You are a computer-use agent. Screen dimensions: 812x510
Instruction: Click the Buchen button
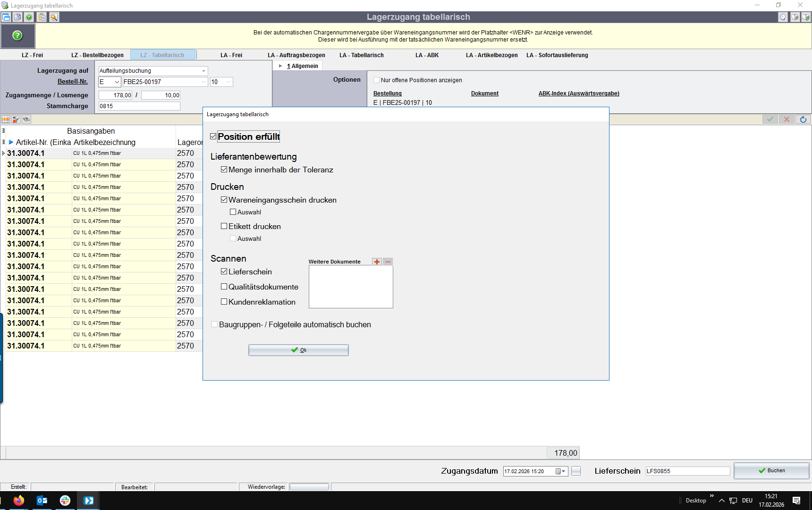pos(771,471)
